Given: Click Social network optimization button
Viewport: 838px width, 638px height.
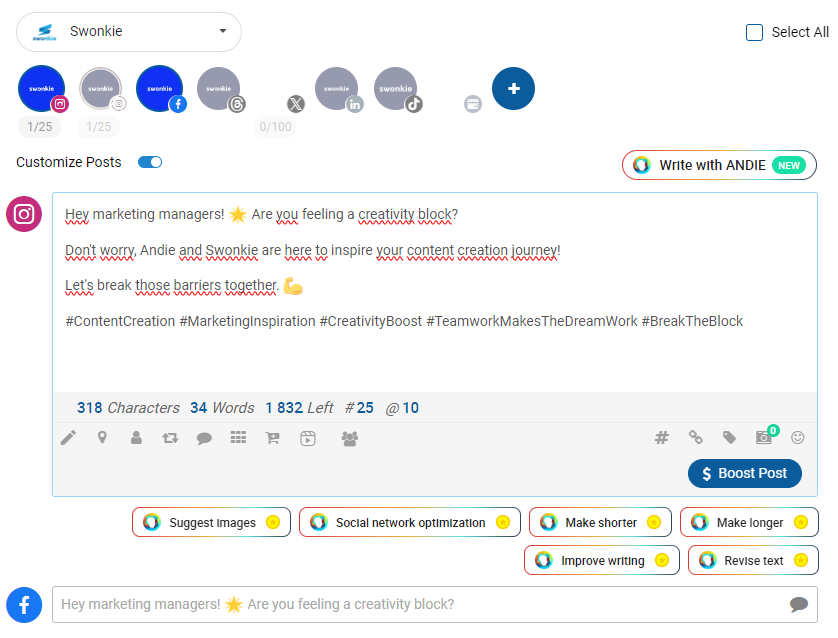Looking at the screenshot, I should [x=409, y=522].
